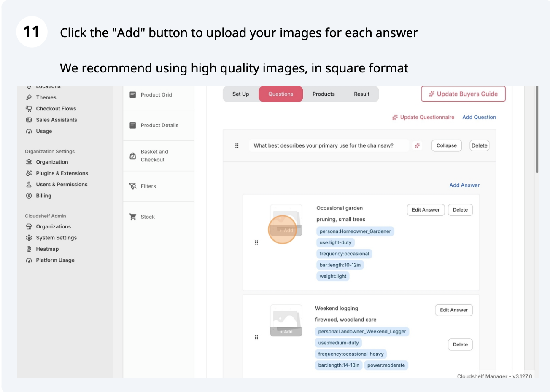
Task: Click the persona:Landowner_Weekend_Logger tag
Action: pyautogui.click(x=362, y=332)
